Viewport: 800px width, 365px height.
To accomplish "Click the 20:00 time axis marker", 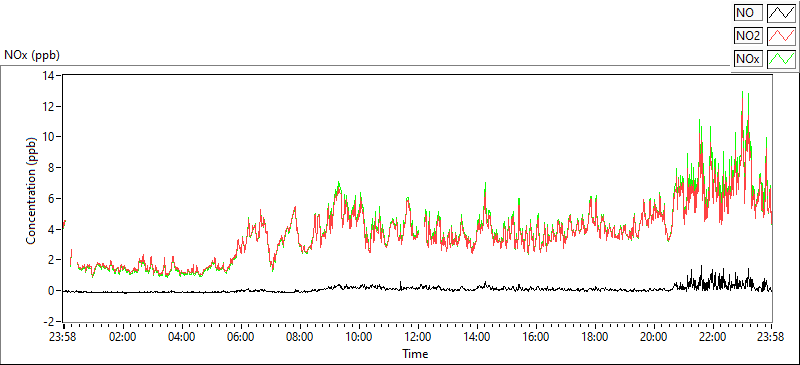I will (654, 337).
